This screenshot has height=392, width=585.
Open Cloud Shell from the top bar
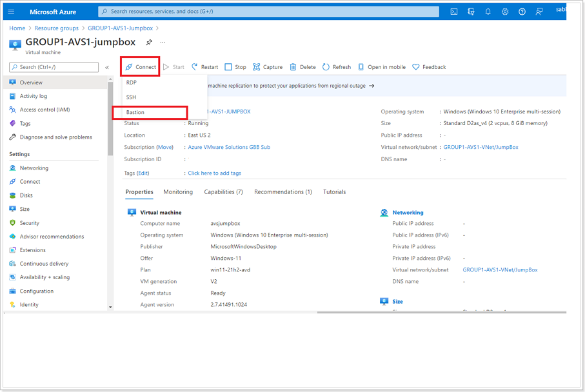pos(453,12)
